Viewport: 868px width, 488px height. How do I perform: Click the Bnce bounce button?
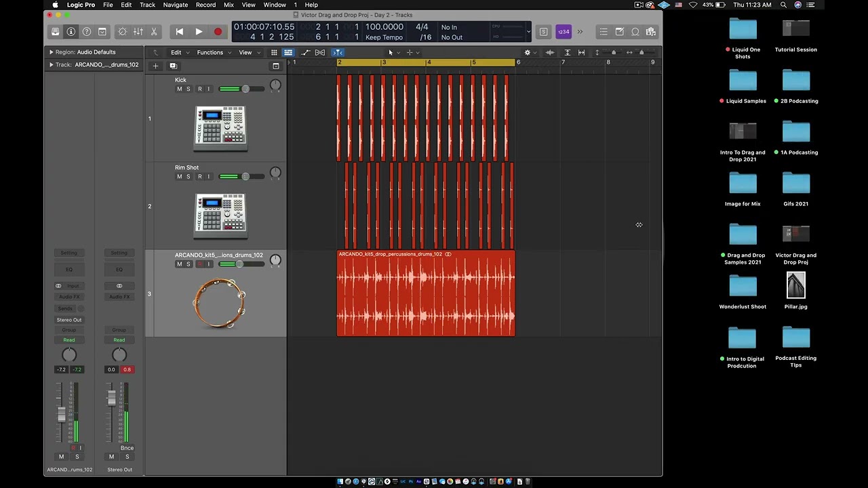tap(127, 448)
